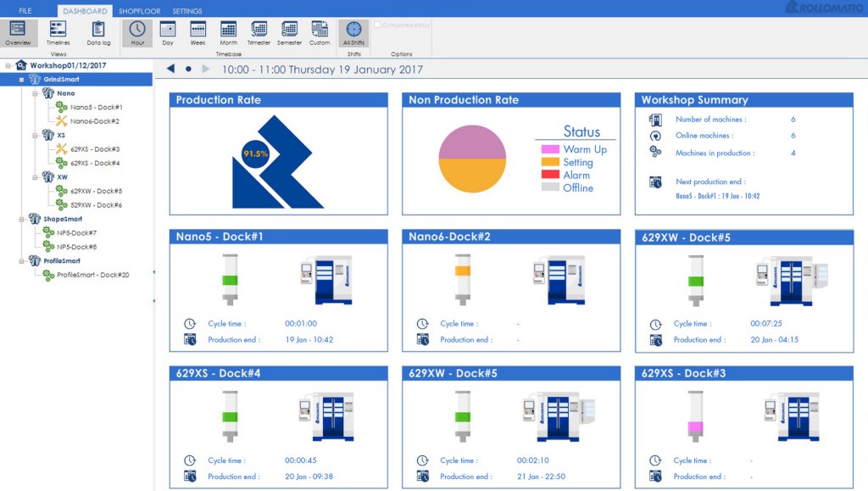
Task: Click the ProfileSmart machine group icon
Action: (x=35, y=260)
